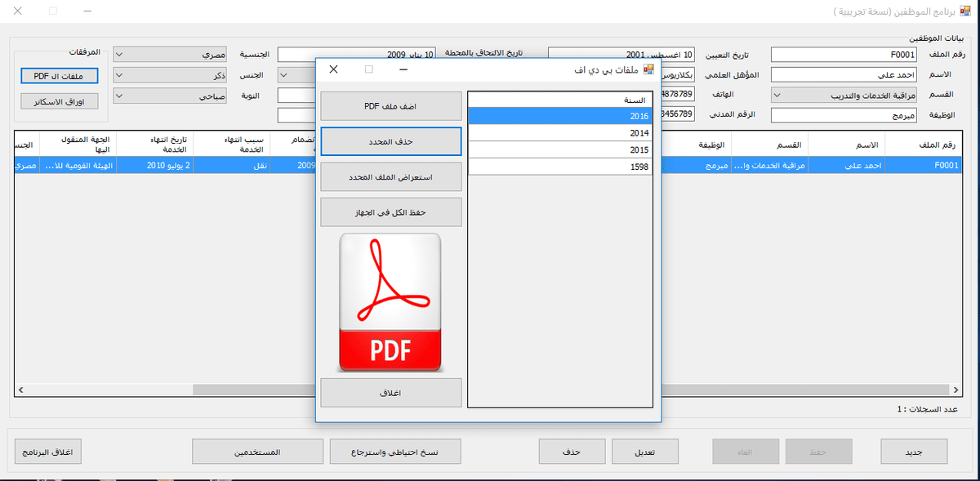Click grid cell مبرمج in table
The image size is (980, 481).
click(x=696, y=165)
